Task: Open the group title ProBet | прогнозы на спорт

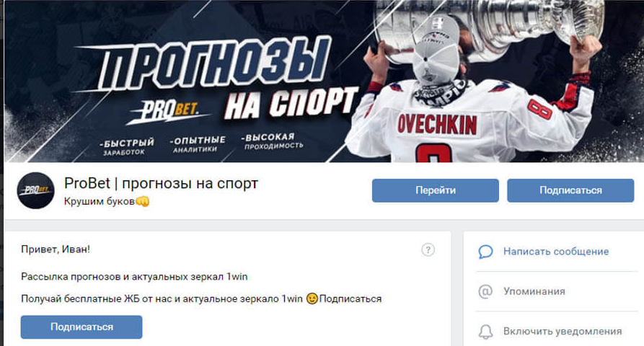Action: (161, 184)
